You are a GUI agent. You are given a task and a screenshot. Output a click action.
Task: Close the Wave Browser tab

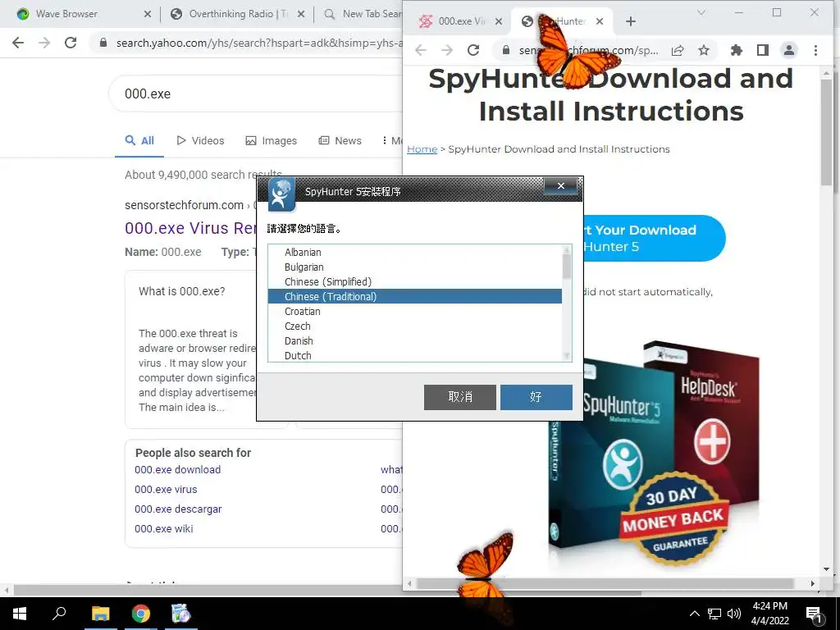148,15
